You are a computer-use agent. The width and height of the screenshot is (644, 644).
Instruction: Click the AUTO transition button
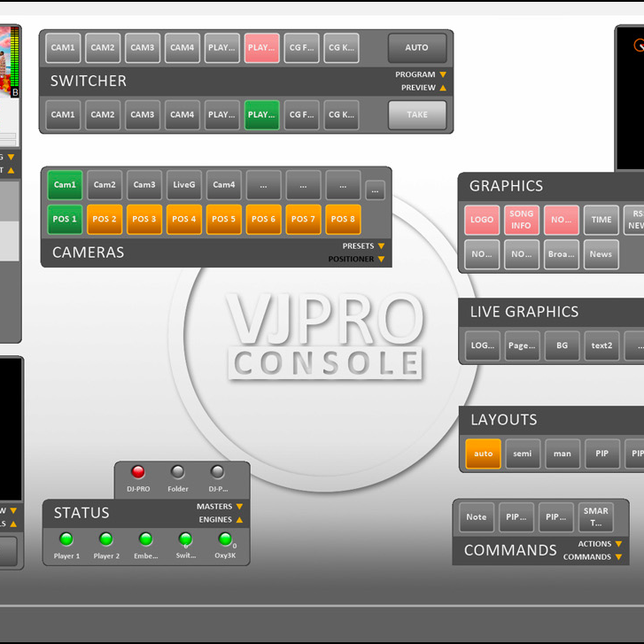417,48
